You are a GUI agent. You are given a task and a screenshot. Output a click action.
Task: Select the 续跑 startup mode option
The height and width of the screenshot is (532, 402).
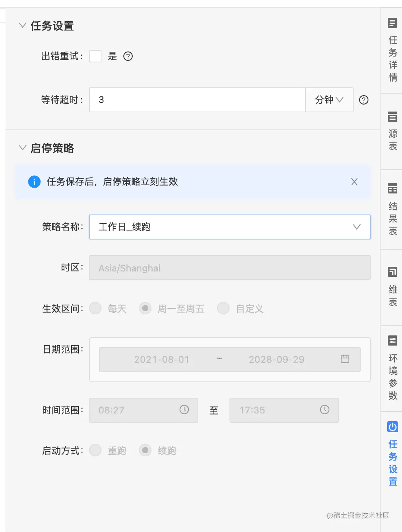pos(145,450)
